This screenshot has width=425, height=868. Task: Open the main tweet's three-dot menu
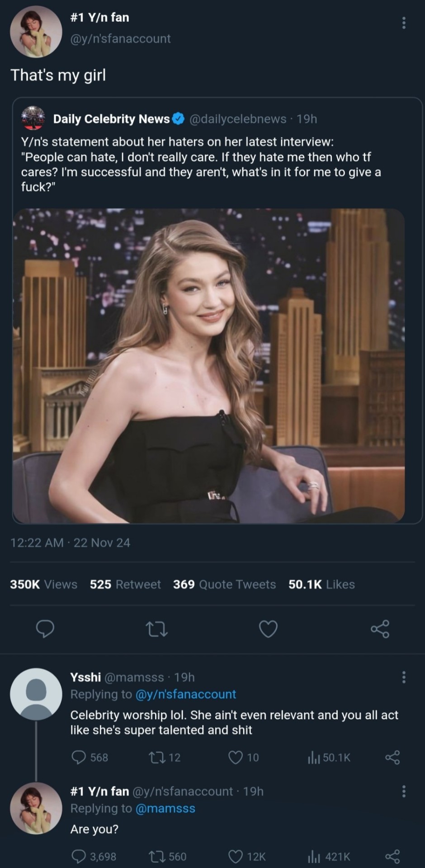tap(404, 23)
